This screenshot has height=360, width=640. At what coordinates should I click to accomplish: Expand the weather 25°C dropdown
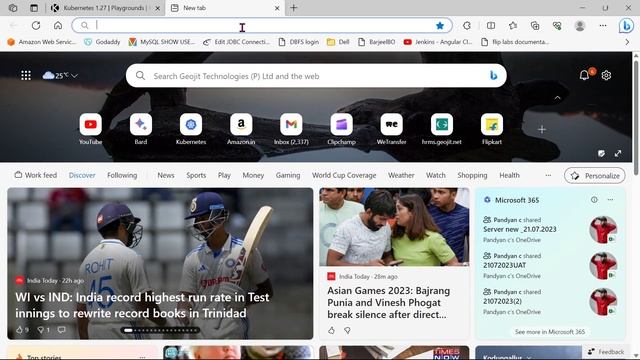click(x=74, y=76)
